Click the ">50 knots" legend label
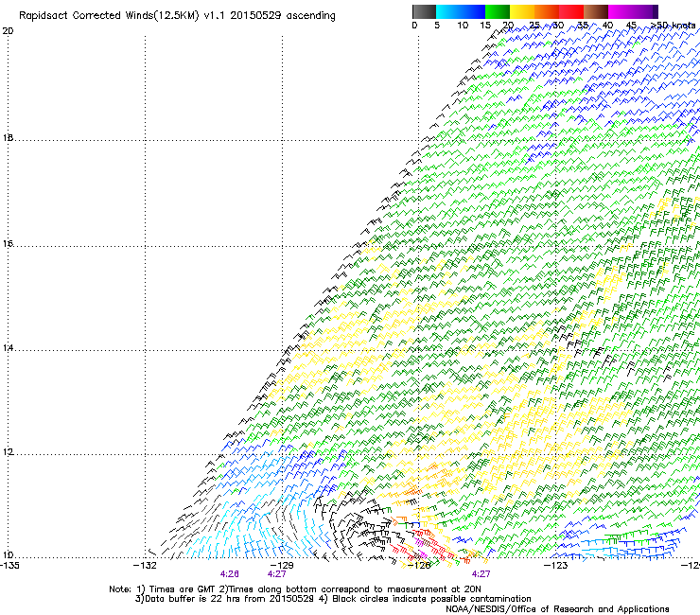 point(674,26)
